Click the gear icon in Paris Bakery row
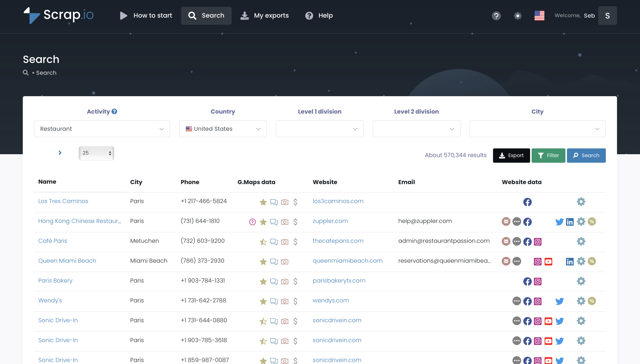Viewport: 640px width, 364px height. click(581, 281)
